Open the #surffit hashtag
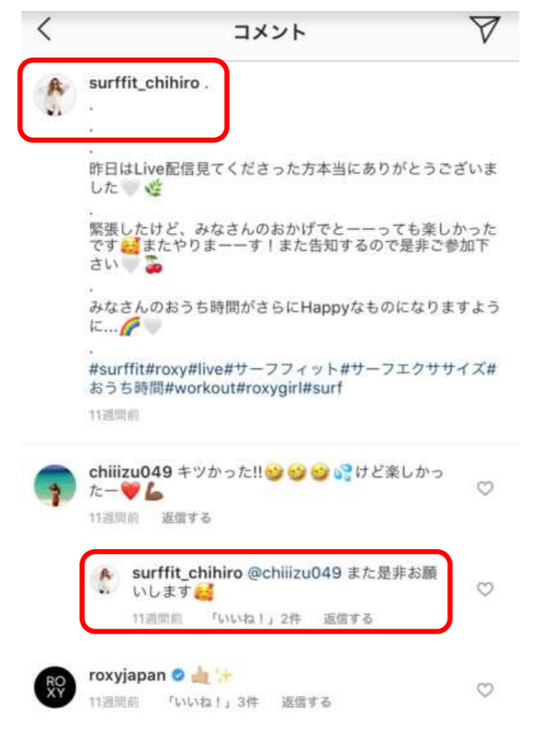560x730 pixels. [117, 369]
